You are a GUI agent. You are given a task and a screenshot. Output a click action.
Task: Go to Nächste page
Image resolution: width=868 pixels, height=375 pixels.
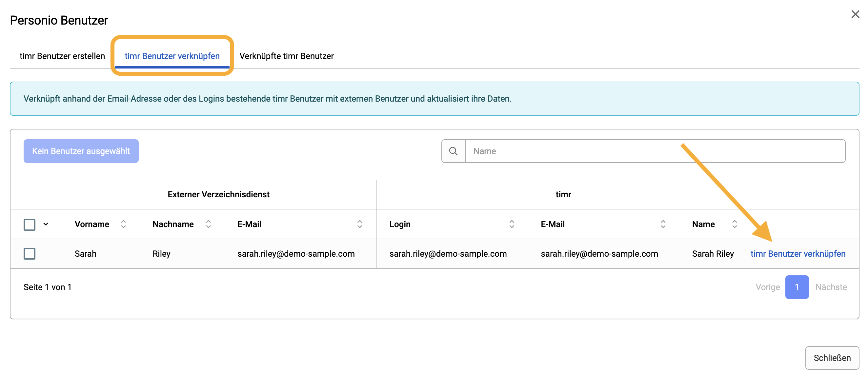pyautogui.click(x=831, y=287)
